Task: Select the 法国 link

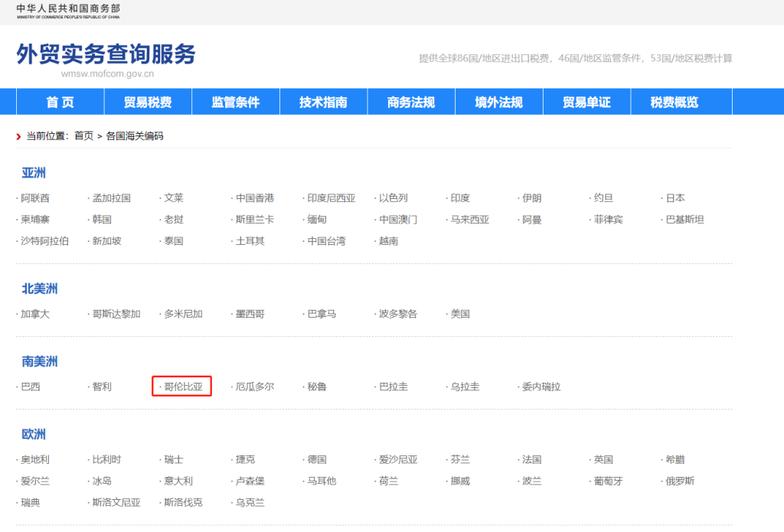Action: 532,459
